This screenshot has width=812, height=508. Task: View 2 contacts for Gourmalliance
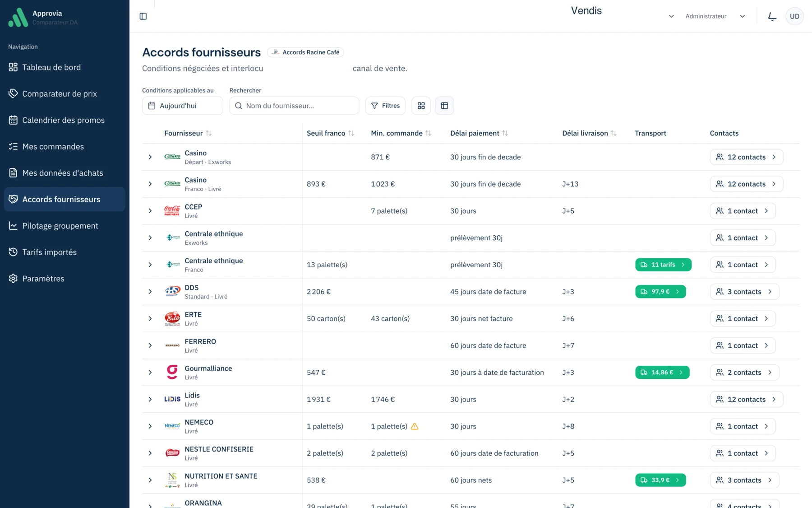coord(744,373)
